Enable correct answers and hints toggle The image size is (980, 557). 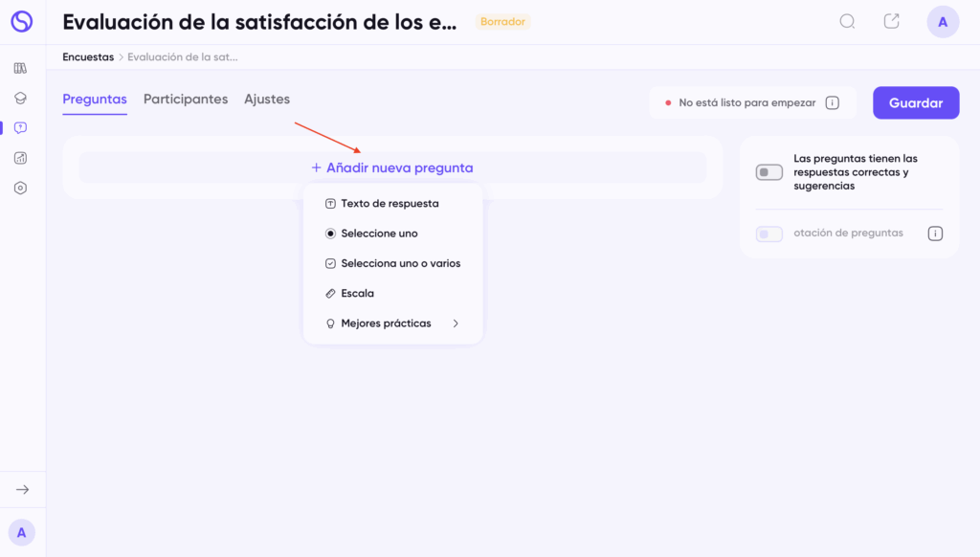(768, 172)
